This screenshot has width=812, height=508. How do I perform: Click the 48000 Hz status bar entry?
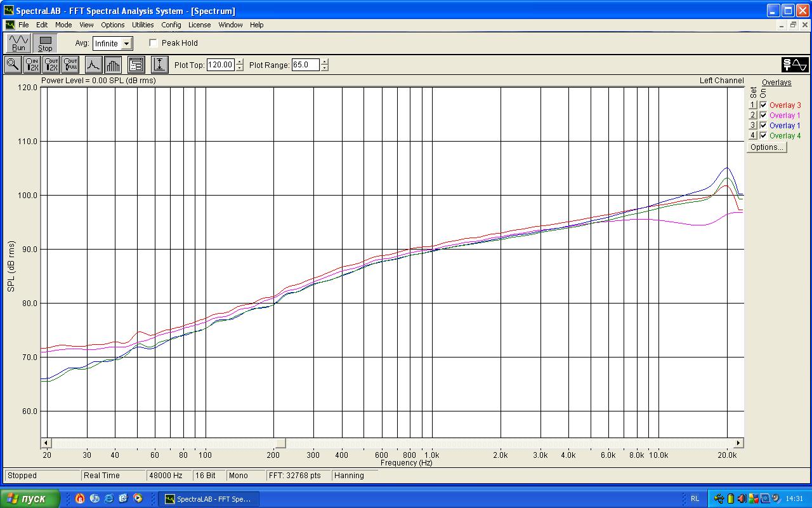click(x=169, y=476)
